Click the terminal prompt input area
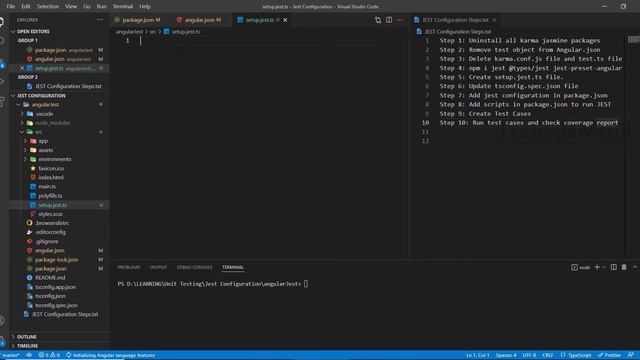The height and width of the screenshot is (360, 640). click(x=306, y=284)
